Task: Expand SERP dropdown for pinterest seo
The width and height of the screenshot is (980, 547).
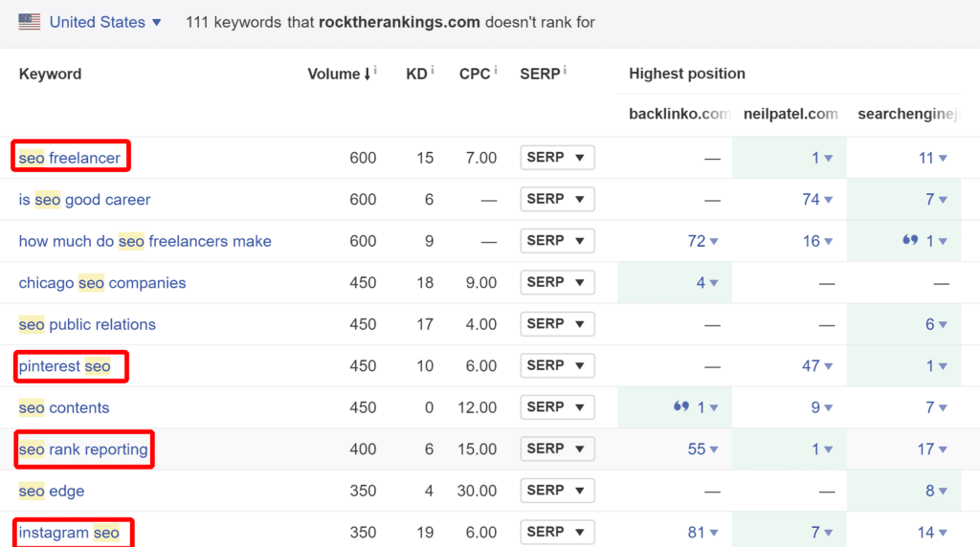Action: (557, 365)
